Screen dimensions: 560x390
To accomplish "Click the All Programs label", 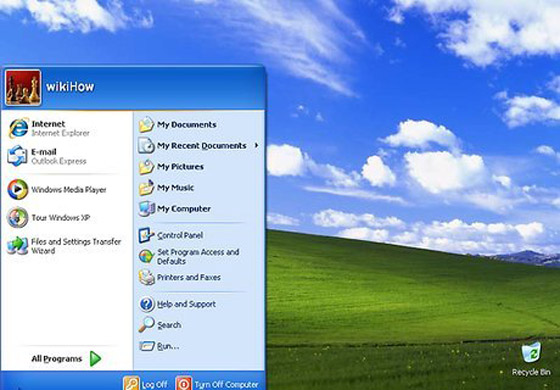I will 57,359.
